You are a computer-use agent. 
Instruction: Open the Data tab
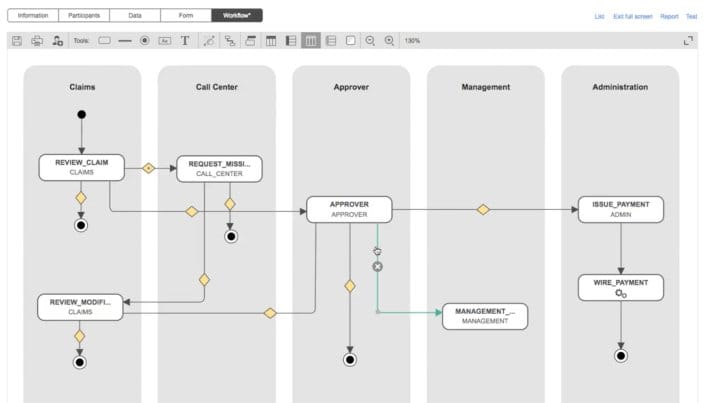(x=135, y=15)
